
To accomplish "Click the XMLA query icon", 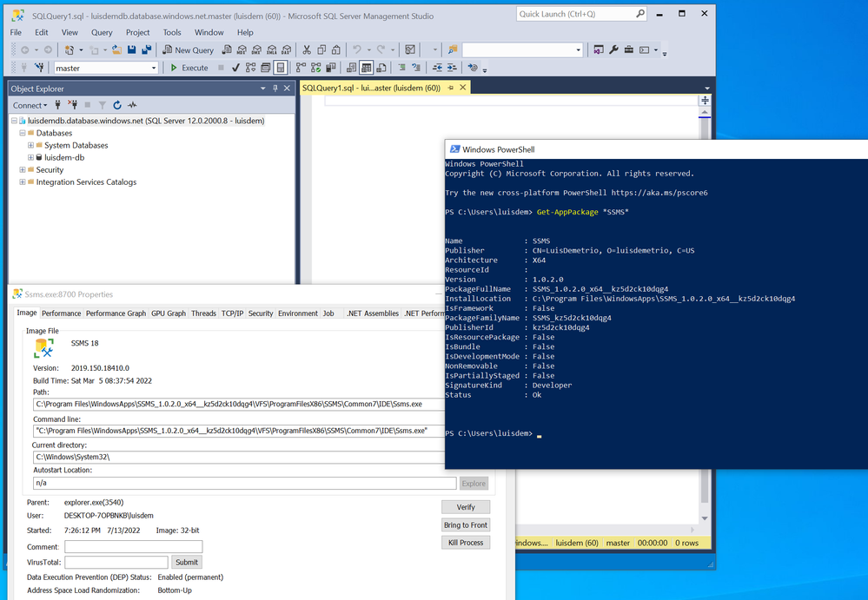I will [x=272, y=50].
